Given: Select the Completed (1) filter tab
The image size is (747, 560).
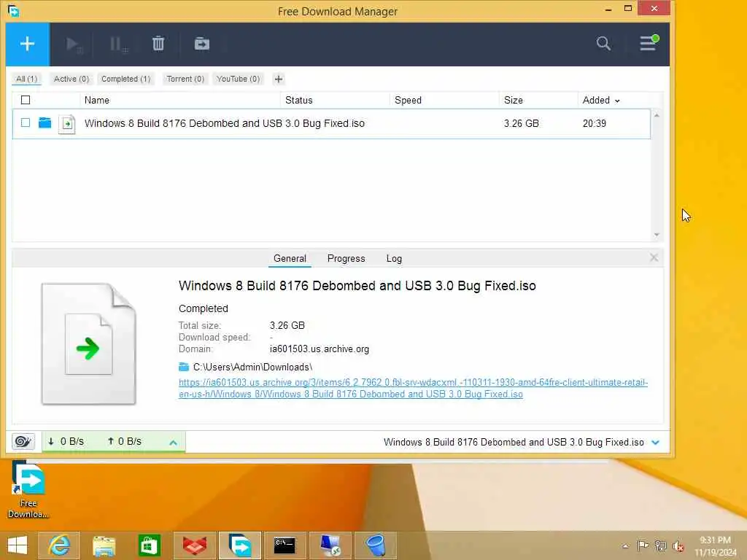Looking at the screenshot, I should (125, 79).
